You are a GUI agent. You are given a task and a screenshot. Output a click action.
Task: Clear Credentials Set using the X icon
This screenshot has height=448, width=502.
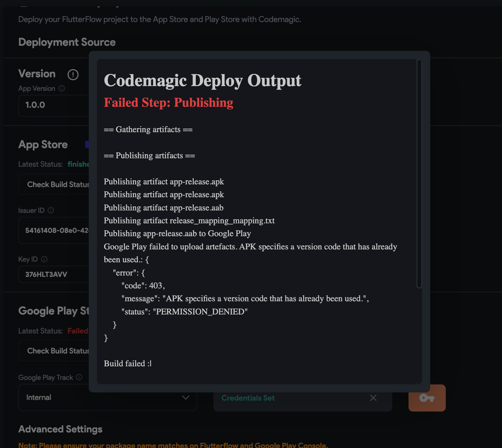(x=373, y=398)
